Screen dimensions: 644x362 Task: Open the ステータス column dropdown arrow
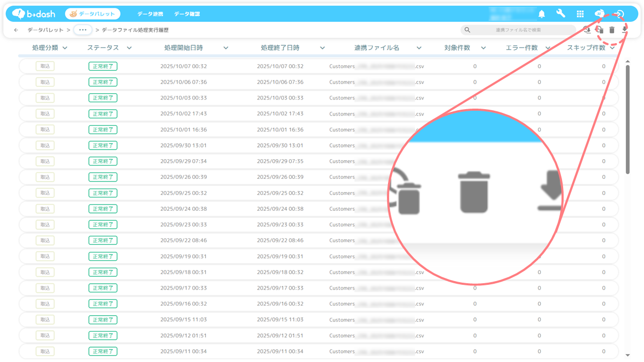tap(129, 48)
